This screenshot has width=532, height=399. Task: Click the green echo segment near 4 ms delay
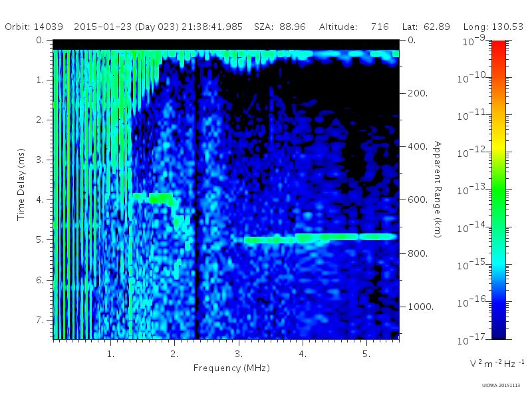click(154, 198)
